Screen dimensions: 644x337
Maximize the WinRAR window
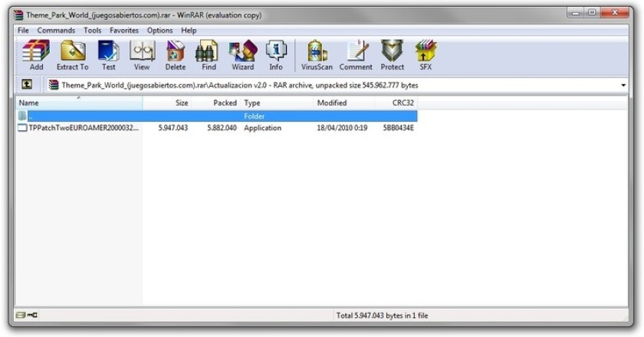pyautogui.click(x=592, y=13)
